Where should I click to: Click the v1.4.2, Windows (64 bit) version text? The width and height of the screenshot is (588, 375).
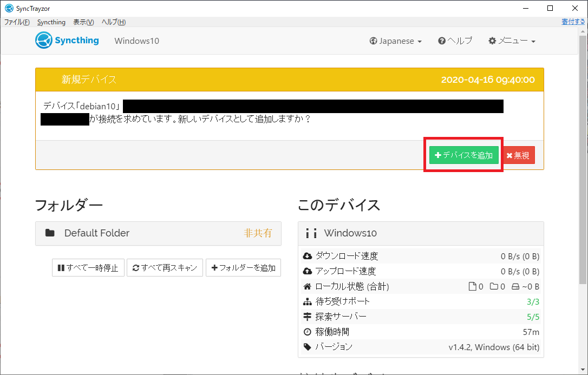coord(494,347)
